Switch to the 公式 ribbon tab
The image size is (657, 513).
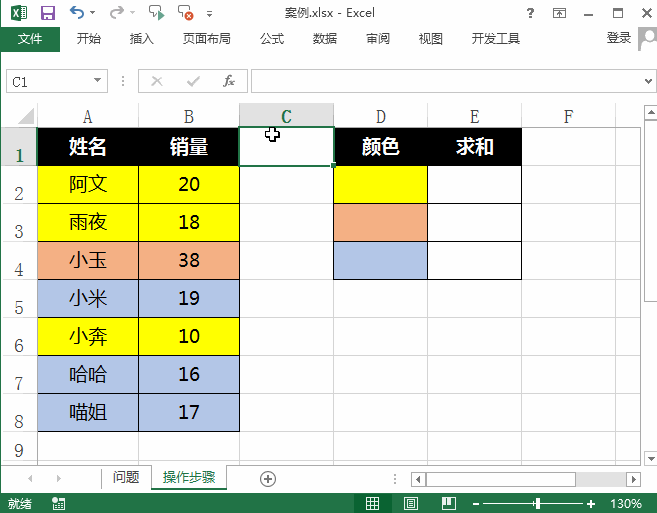pyautogui.click(x=272, y=39)
